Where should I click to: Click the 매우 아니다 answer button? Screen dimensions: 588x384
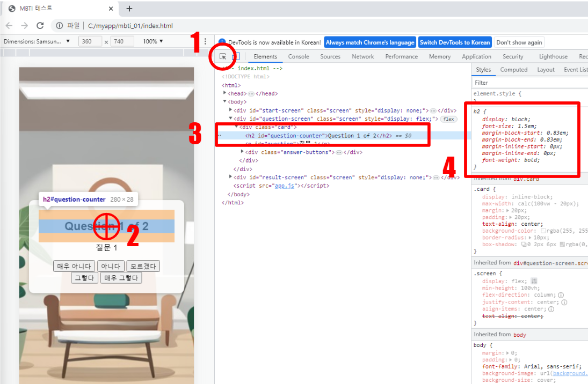click(74, 267)
